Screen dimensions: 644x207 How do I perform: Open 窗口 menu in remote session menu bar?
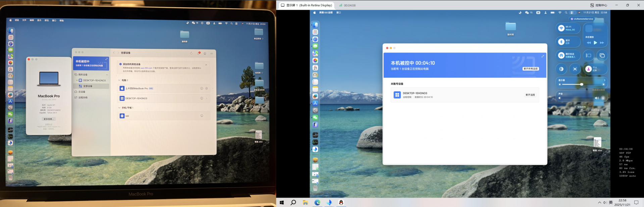[x=339, y=12]
